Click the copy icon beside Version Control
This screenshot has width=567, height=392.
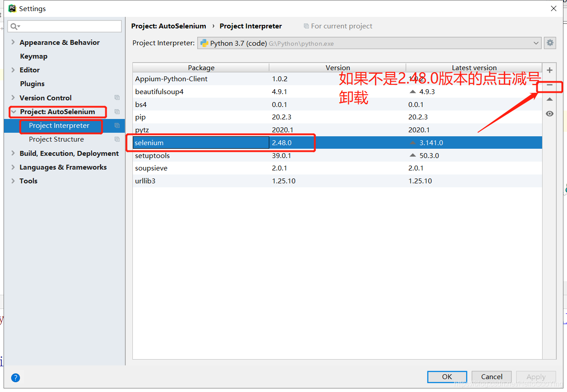117,98
